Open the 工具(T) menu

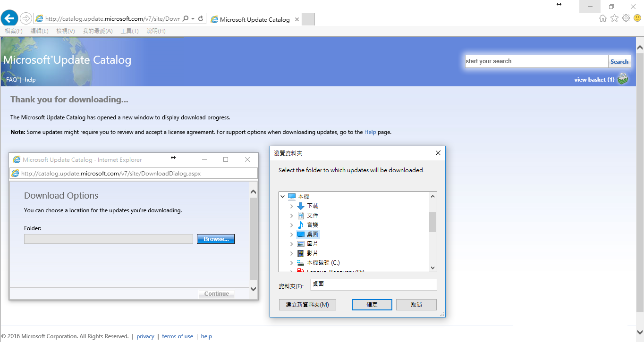(x=129, y=31)
